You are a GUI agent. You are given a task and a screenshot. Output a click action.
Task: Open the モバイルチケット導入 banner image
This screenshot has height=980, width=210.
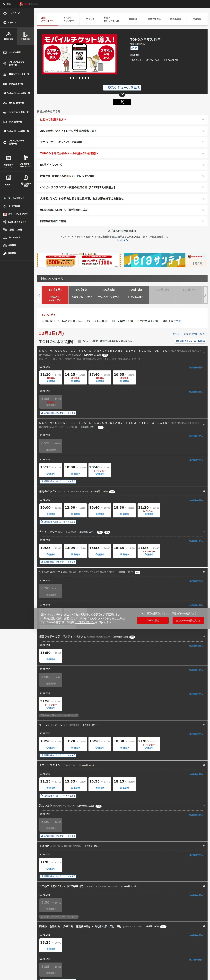coord(79,54)
